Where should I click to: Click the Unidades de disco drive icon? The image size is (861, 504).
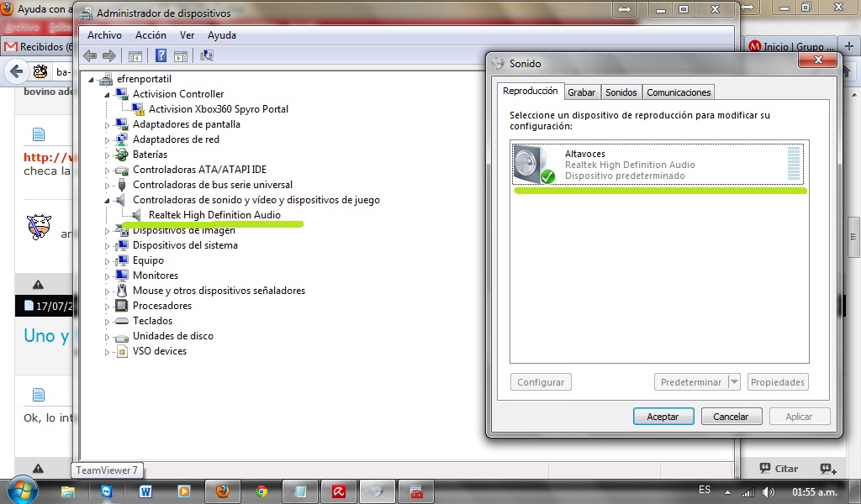(x=121, y=337)
